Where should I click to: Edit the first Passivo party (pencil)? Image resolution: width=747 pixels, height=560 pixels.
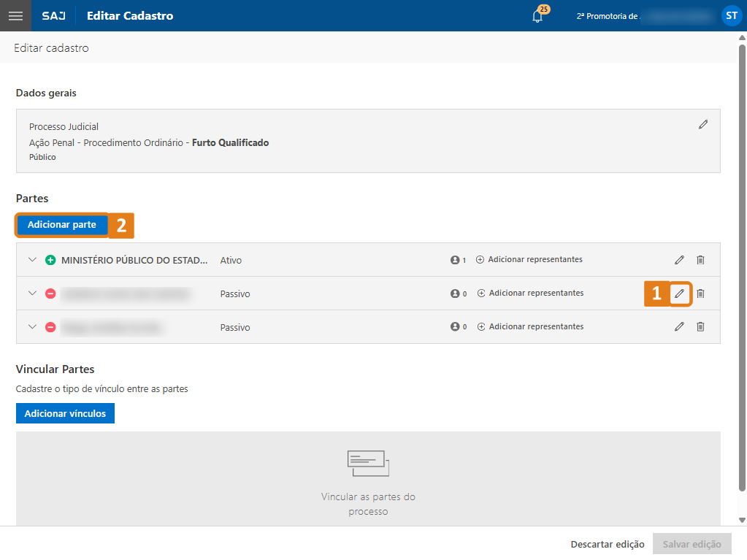tap(679, 294)
